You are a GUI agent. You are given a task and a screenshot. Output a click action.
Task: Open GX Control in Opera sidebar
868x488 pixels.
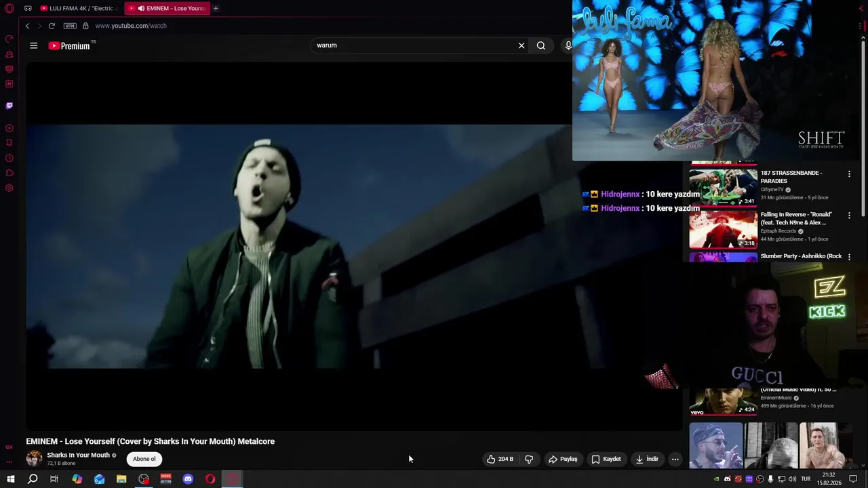9,39
